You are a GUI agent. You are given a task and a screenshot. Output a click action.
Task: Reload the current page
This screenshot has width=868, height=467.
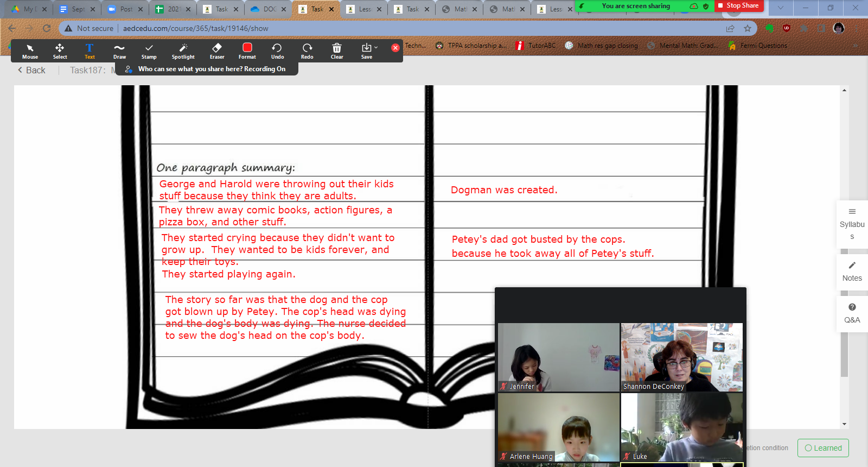tap(47, 28)
